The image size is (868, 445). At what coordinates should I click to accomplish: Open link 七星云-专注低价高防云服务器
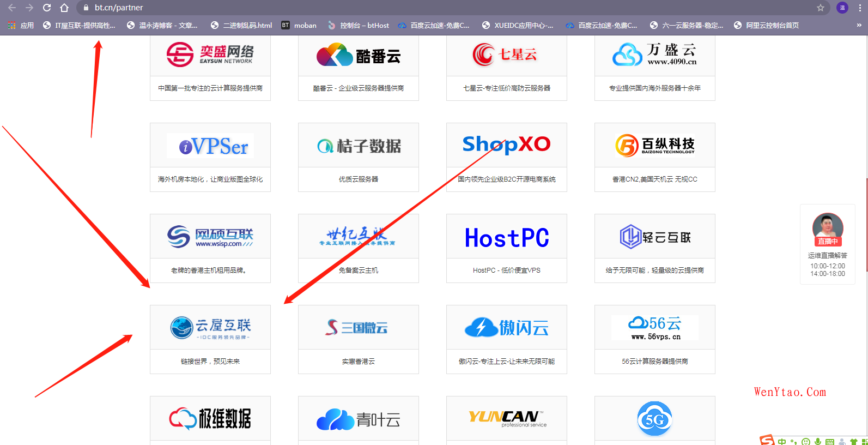[x=507, y=88]
